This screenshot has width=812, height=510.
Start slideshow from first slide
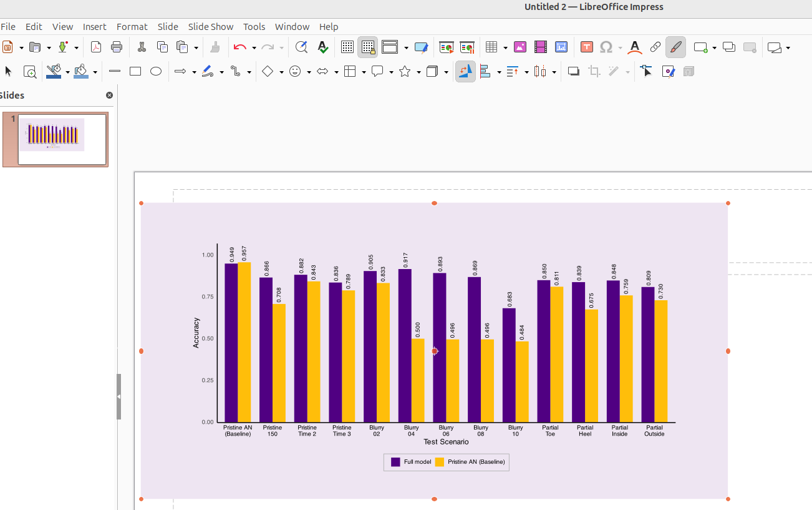(446, 47)
